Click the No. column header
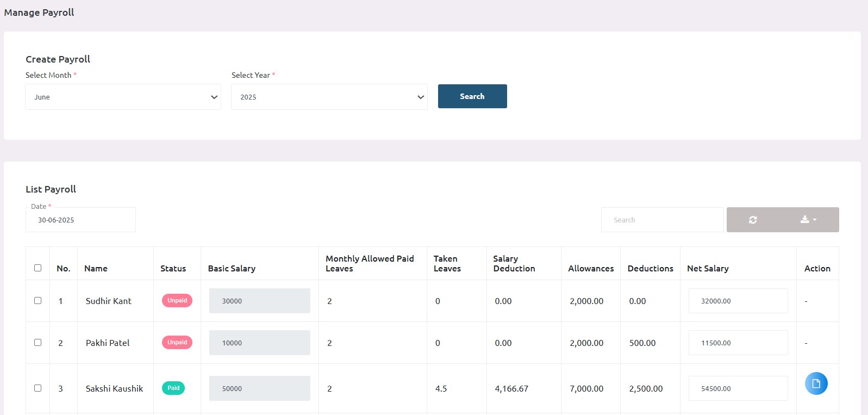Viewport: 868px width, 415px height. 64,268
